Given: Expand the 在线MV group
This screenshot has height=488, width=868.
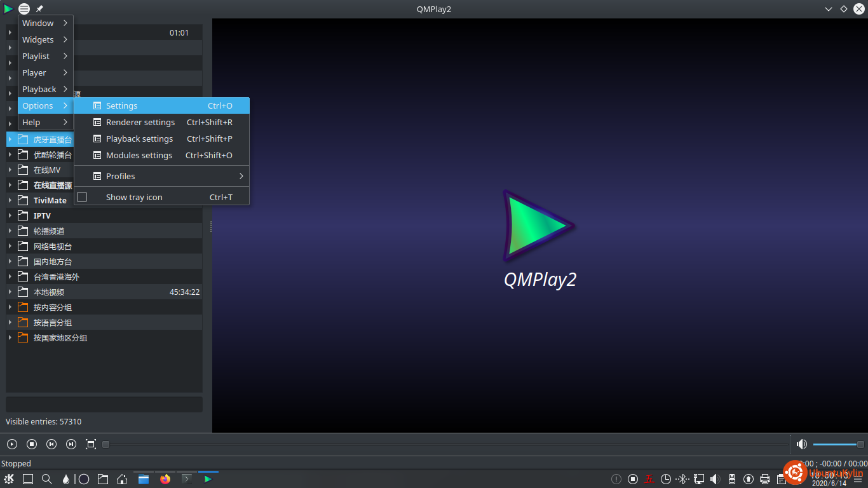Looking at the screenshot, I should click(10, 170).
